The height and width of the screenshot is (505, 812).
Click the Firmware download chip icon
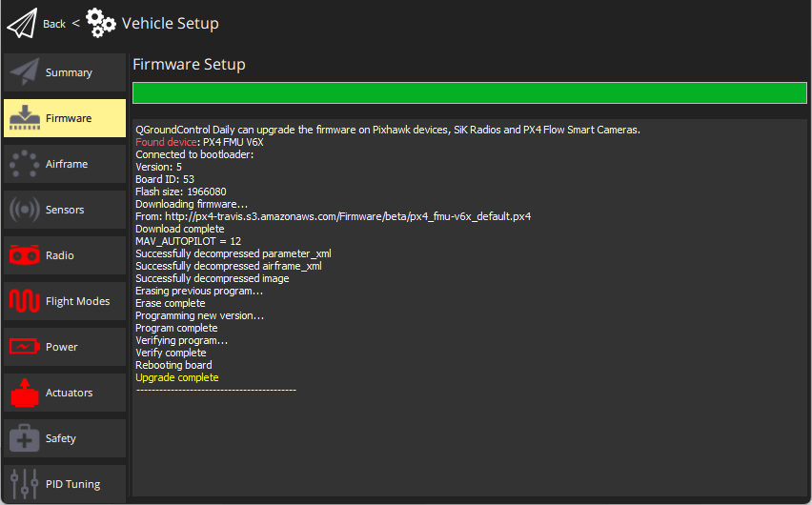pos(24,118)
